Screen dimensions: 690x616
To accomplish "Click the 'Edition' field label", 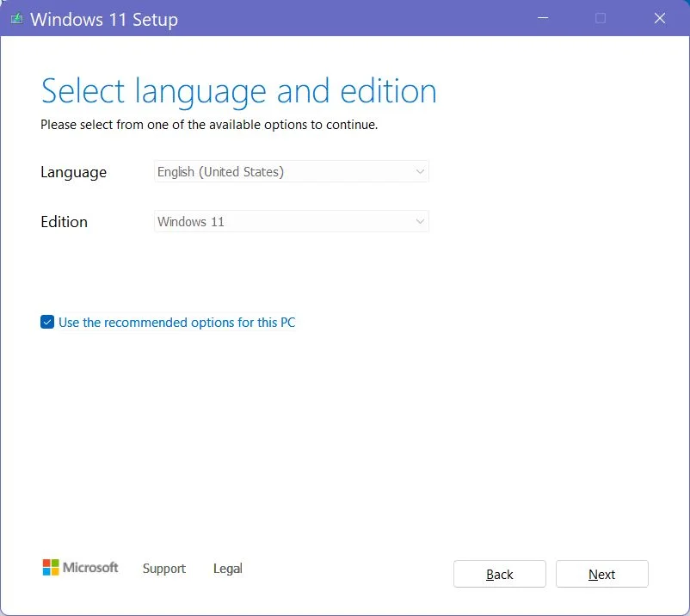I will 64,222.
